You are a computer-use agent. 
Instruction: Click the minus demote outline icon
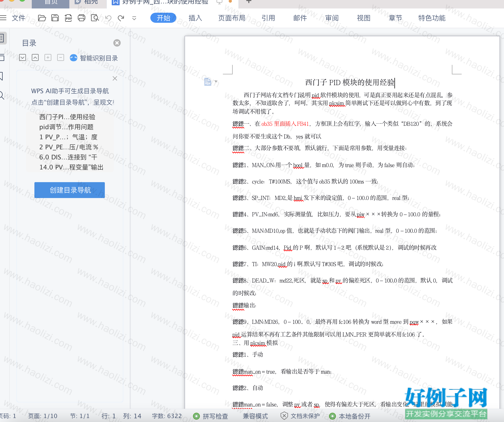click(x=61, y=58)
